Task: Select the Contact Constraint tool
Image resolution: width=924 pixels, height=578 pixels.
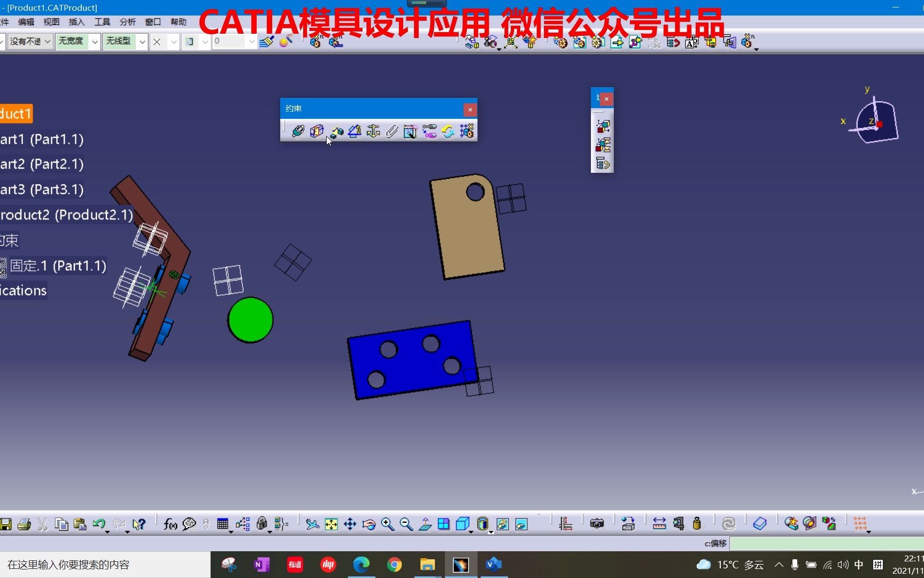Action: 317,131
